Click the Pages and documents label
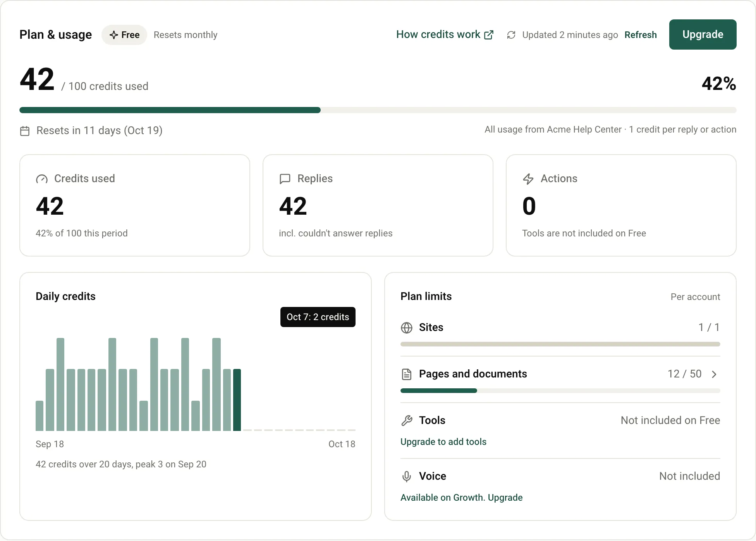 pyautogui.click(x=473, y=374)
